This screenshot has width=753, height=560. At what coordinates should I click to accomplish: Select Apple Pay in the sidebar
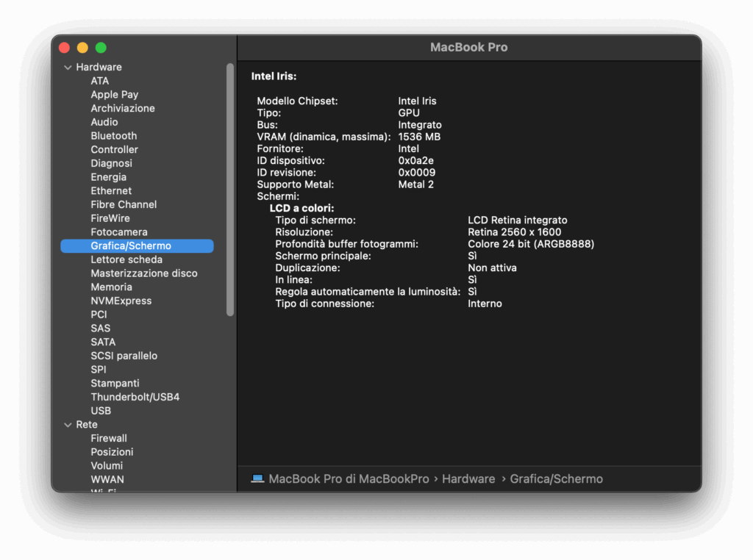(114, 94)
